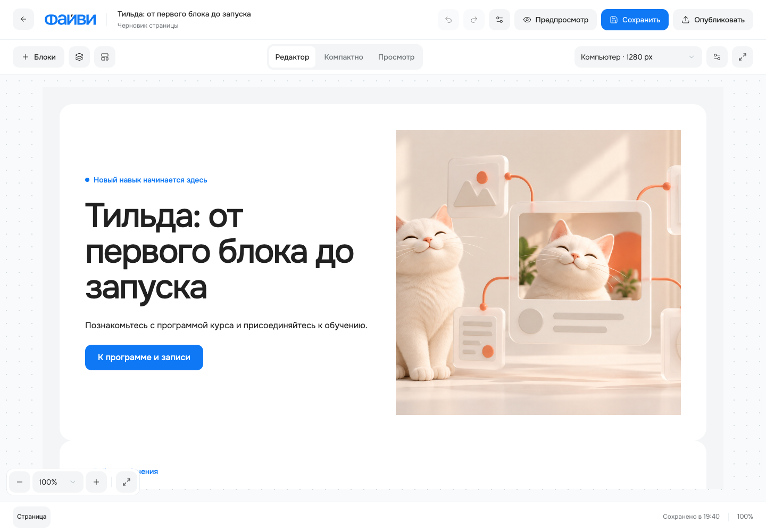Click the page title in the header

tap(184, 14)
